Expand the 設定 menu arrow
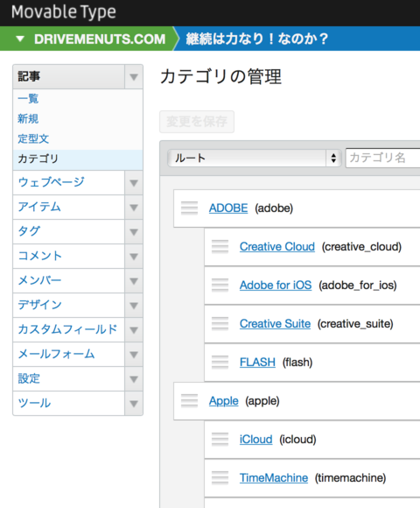Viewport: 420px width, 508px height. click(x=134, y=379)
